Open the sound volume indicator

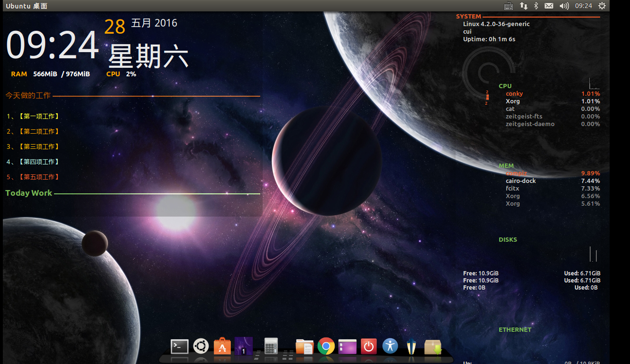click(564, 6)
